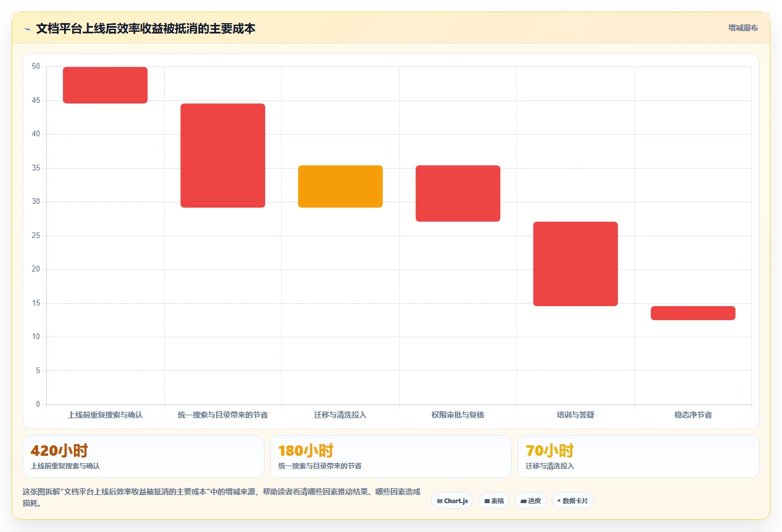Click the red bar for 培训与答疑

pos(575,264)
